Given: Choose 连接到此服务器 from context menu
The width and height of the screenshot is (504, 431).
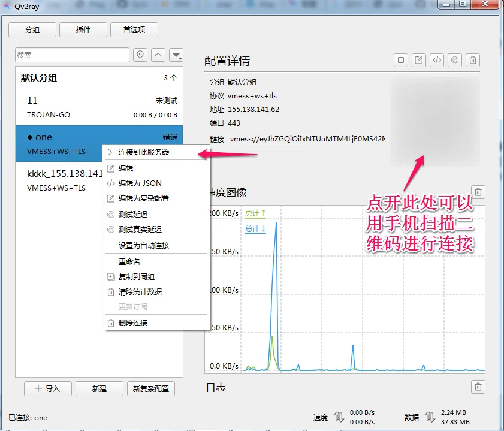Looking at the screenshot, I should coord(156,152).
